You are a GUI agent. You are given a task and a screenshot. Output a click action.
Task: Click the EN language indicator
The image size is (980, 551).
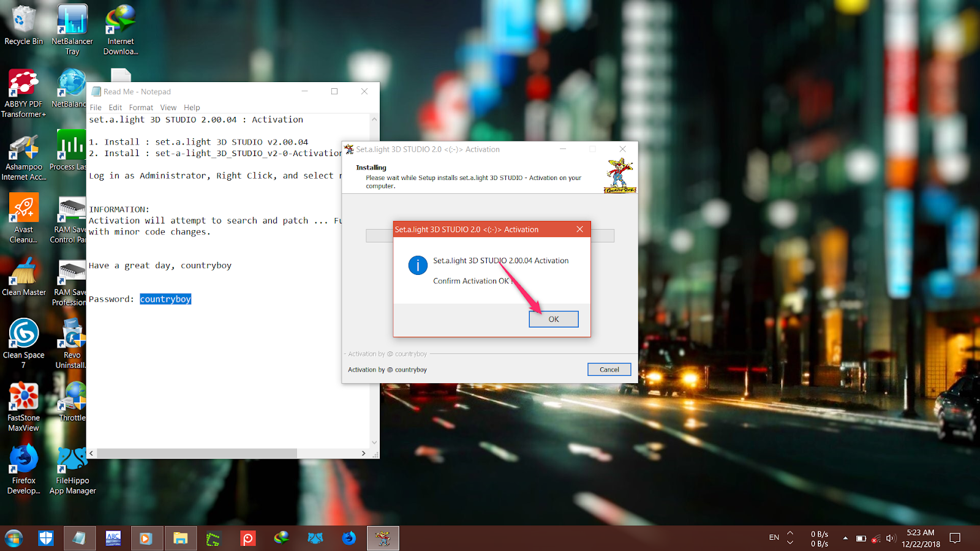tap(774, 538)
